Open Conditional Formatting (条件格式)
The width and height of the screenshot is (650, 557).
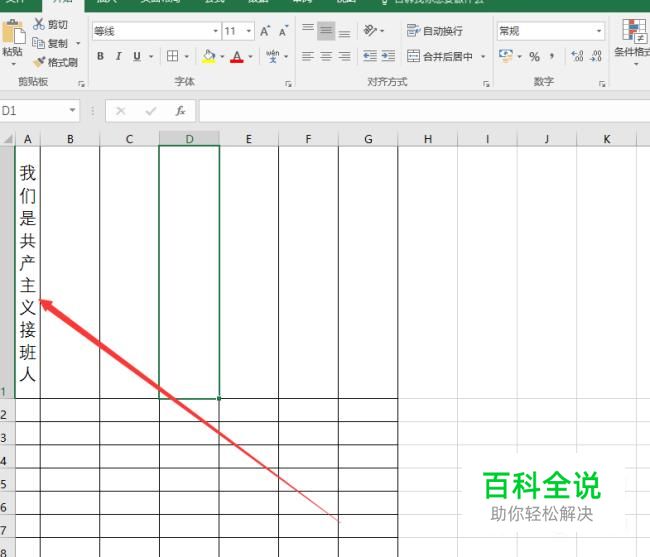[x=634, y=41]
